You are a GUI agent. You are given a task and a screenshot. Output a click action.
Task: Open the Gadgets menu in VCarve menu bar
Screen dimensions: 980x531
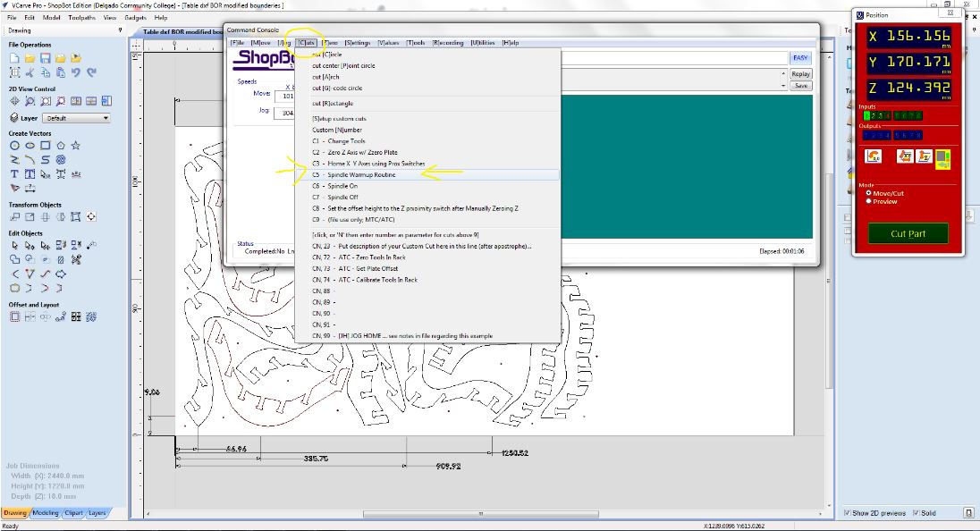pyautogui.click(x=136, y=18)
